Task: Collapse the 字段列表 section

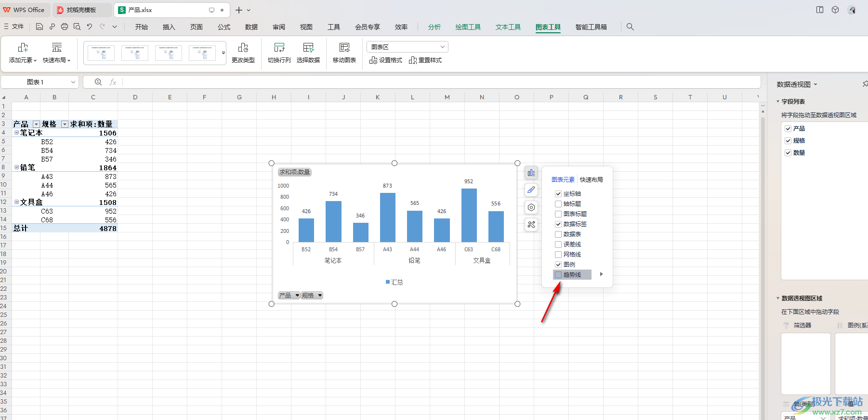Action: coord(778,102)
